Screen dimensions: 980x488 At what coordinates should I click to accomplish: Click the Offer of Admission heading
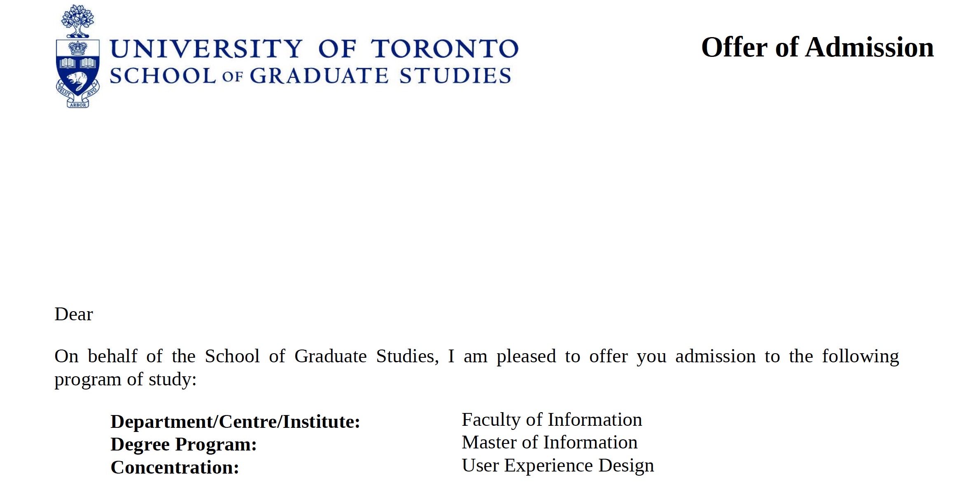click(x=817, y=47)
